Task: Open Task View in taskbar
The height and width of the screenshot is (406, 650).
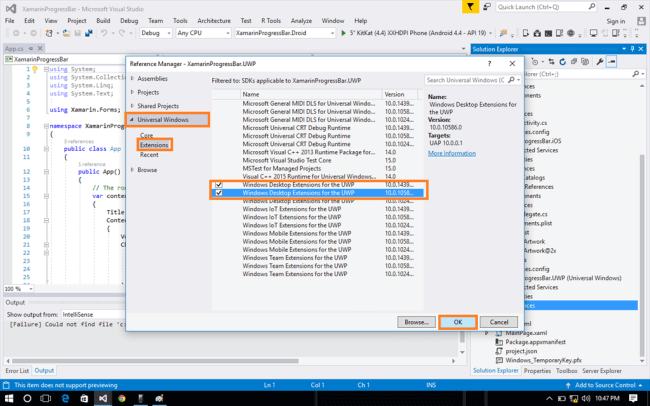Action: (46, 399)
